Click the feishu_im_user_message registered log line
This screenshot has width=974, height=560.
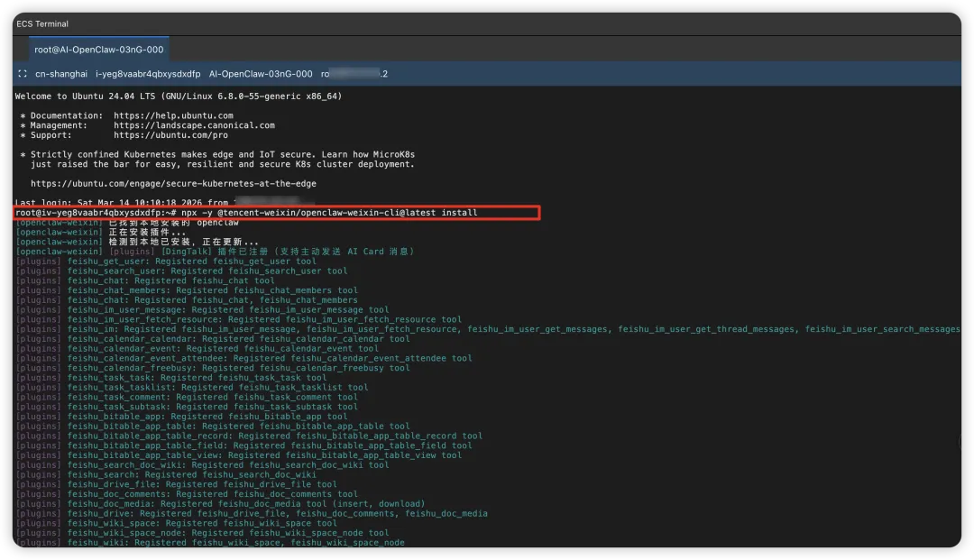[x=202, y=310]
